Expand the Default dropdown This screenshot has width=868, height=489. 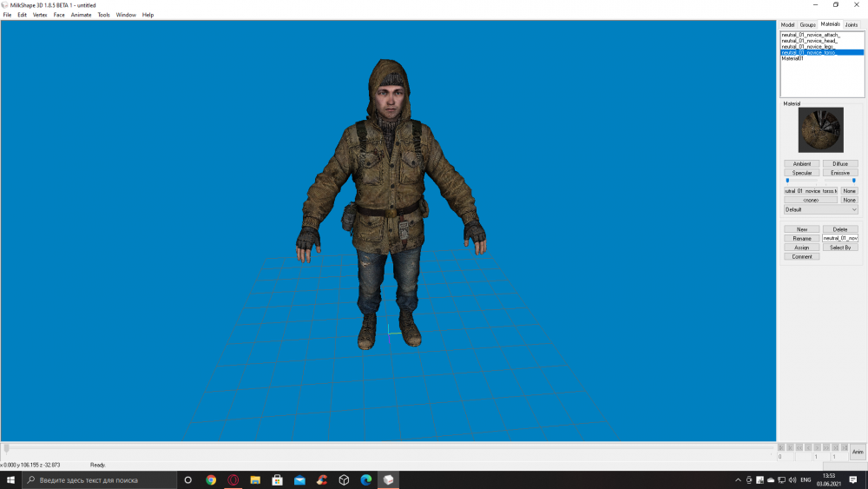(821, 210)
